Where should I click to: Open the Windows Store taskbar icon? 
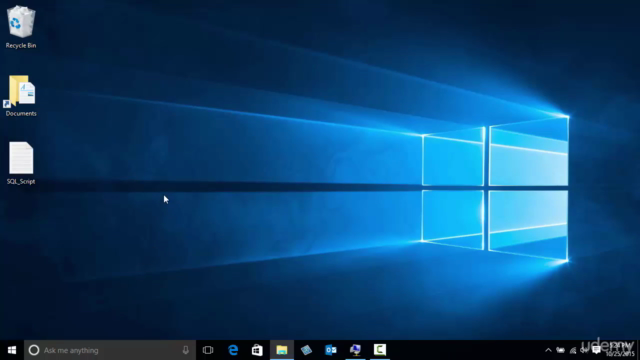click(257, 350)
